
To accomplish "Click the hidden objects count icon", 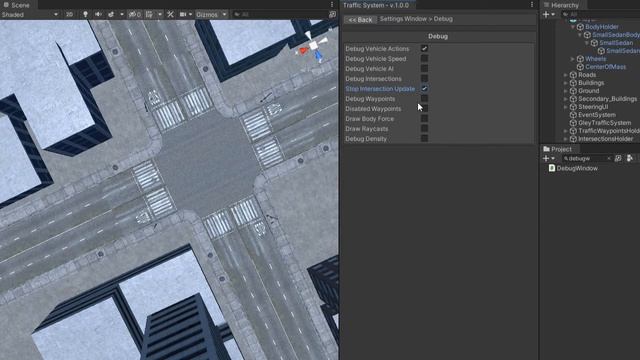I will point(135,14).
